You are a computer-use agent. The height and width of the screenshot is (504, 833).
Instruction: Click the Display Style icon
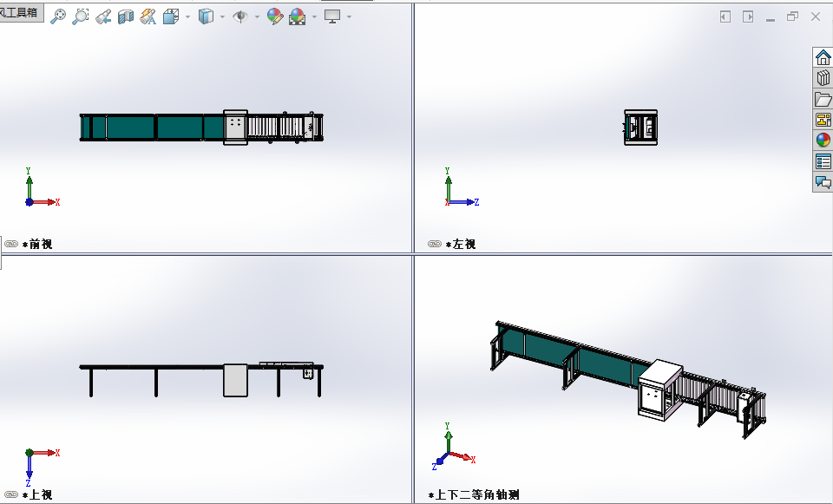click(206, 17)
